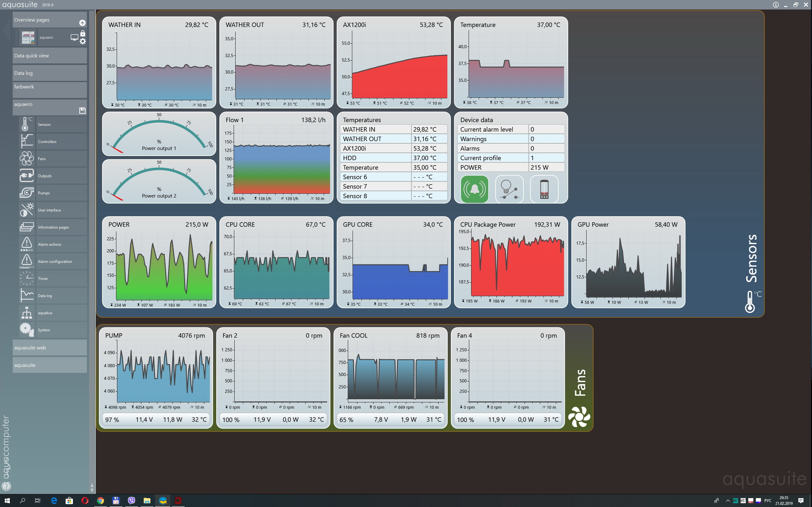Save aquaero settings with the floppy disk icon
812x507 pixels.
pos(82,110)
